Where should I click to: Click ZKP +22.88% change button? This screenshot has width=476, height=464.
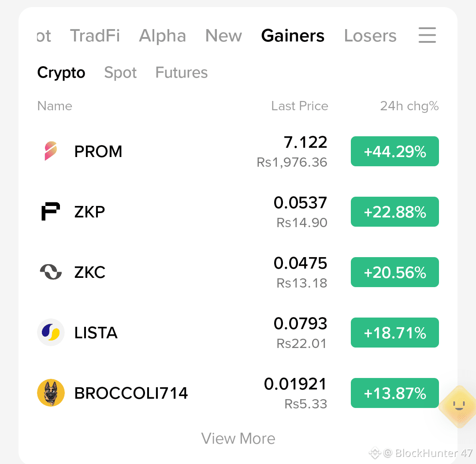point(394,212)
